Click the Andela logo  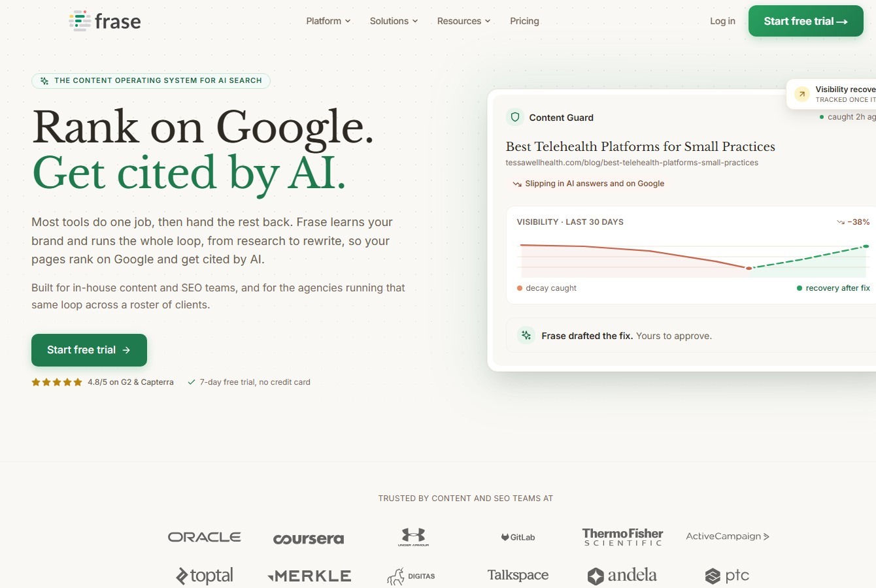click(x=622, y=576)
